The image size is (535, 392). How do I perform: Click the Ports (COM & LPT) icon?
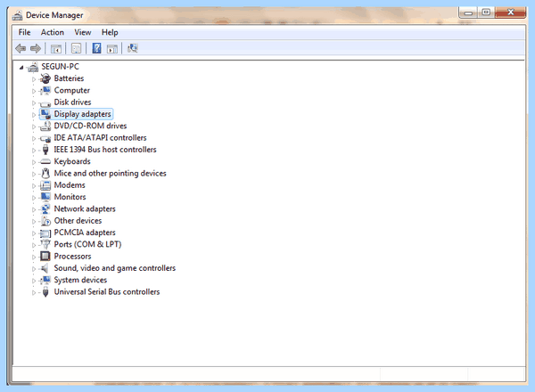(45, 244)
